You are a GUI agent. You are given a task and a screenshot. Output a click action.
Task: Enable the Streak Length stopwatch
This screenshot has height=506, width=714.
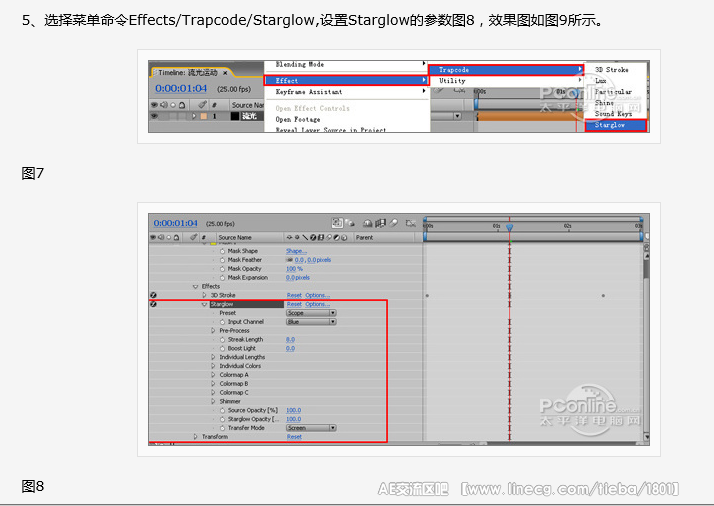(x=223, y=340)
